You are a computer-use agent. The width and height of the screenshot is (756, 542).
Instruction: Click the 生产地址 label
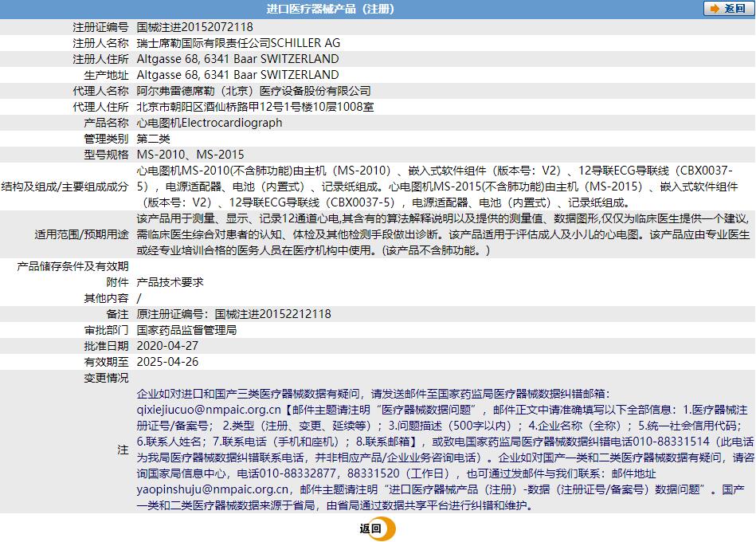[x=107, y=75]
